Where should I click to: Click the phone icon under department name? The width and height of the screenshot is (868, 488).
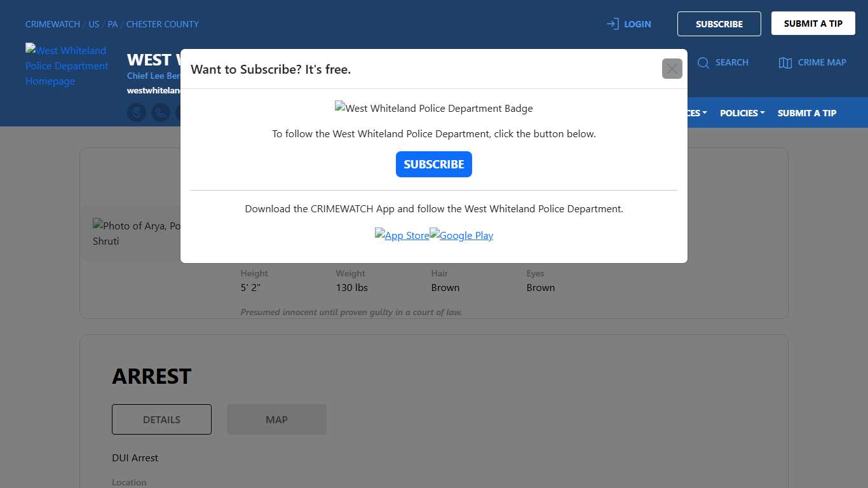pyautogui.click(x=161, y=112)
